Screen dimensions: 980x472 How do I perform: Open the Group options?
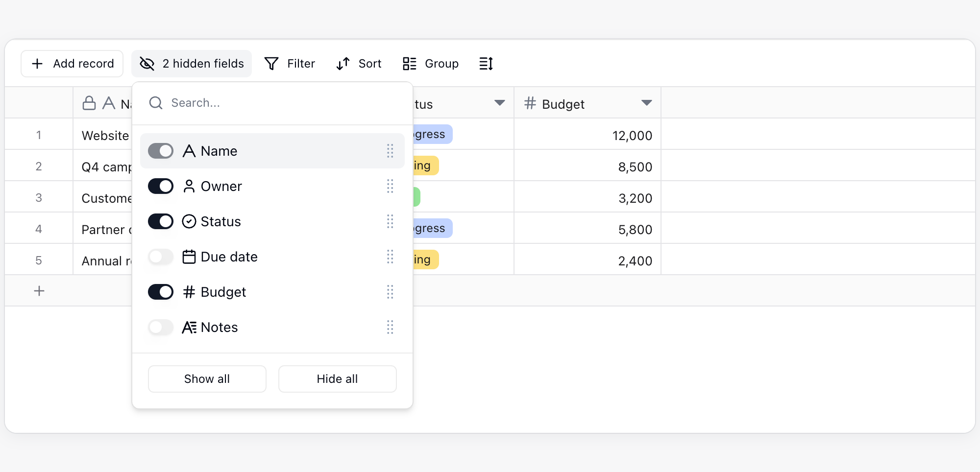[x=431, y=64]
